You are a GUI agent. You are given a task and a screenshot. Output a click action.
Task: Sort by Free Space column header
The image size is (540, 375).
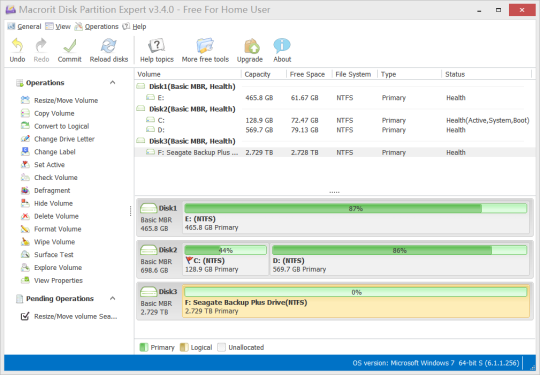coord(309,74)
